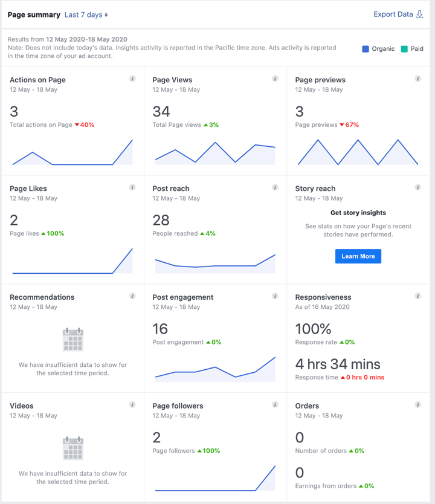This screenshot has width=435, height=504.
Task: Open the Orders info icon
Action: point(417,404)
